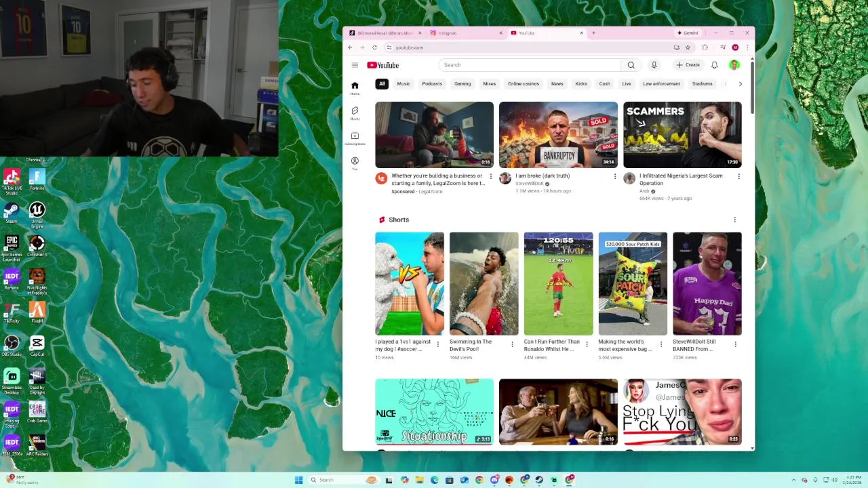868x488 pixels.
Task: Bookmark this page with the star icon
Action: 688,47
